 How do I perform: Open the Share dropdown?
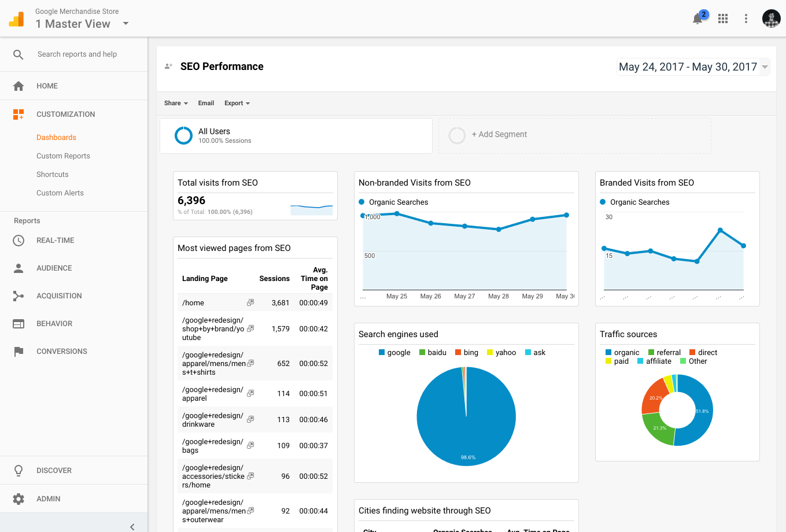[176, 104]
